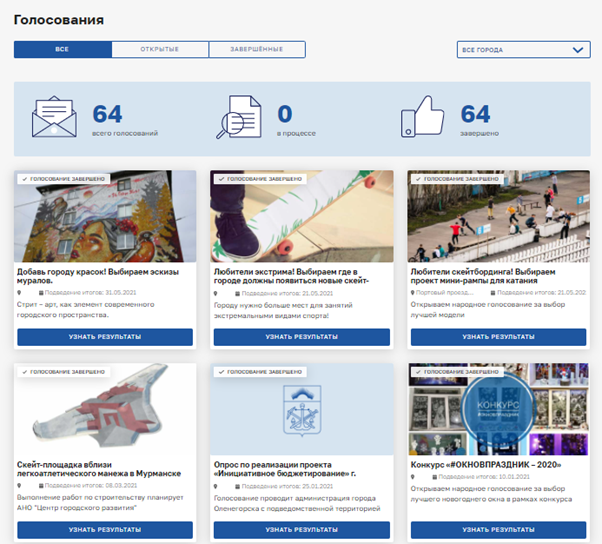The width and height of the screenshot is (602, 544).
Task: Click ГОЛОСОВАНИЕ ЗАВЕРШЕНО badge on murals card
Action: 64,179
